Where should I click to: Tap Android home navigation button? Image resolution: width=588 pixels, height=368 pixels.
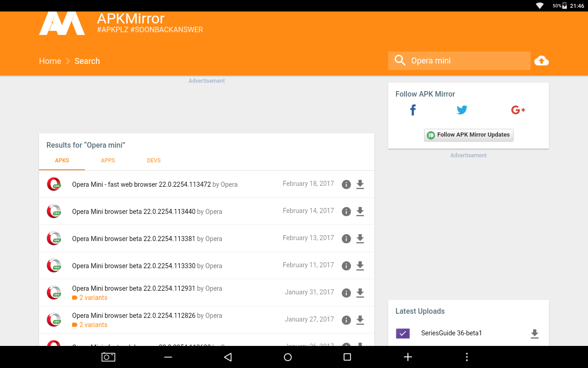point(288,357)
